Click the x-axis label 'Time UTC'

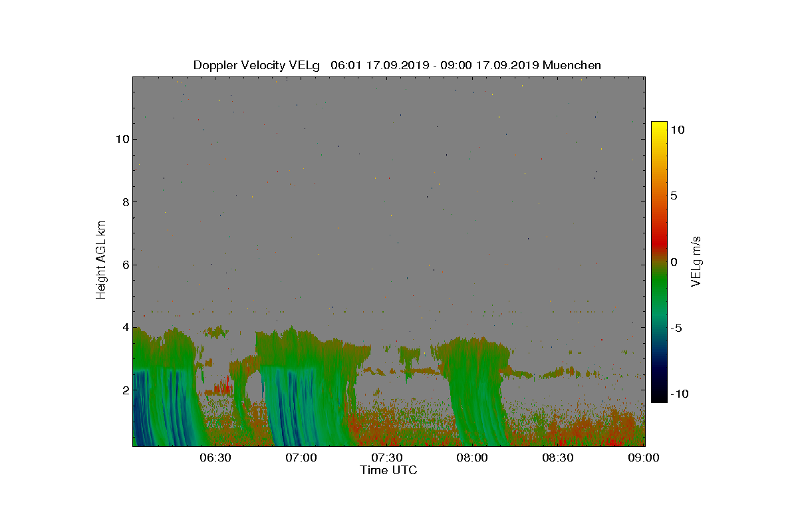[388, 470]
